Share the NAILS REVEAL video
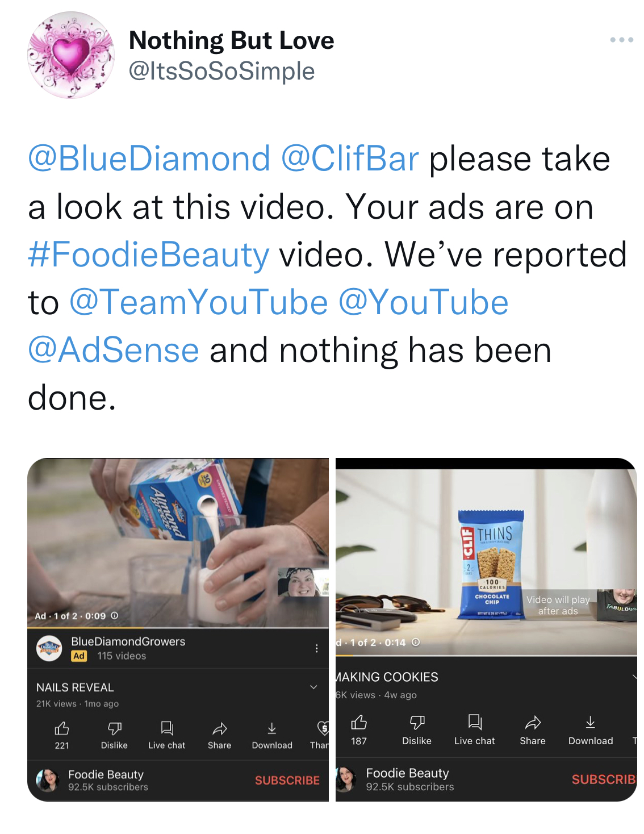 tap(219, 735)
